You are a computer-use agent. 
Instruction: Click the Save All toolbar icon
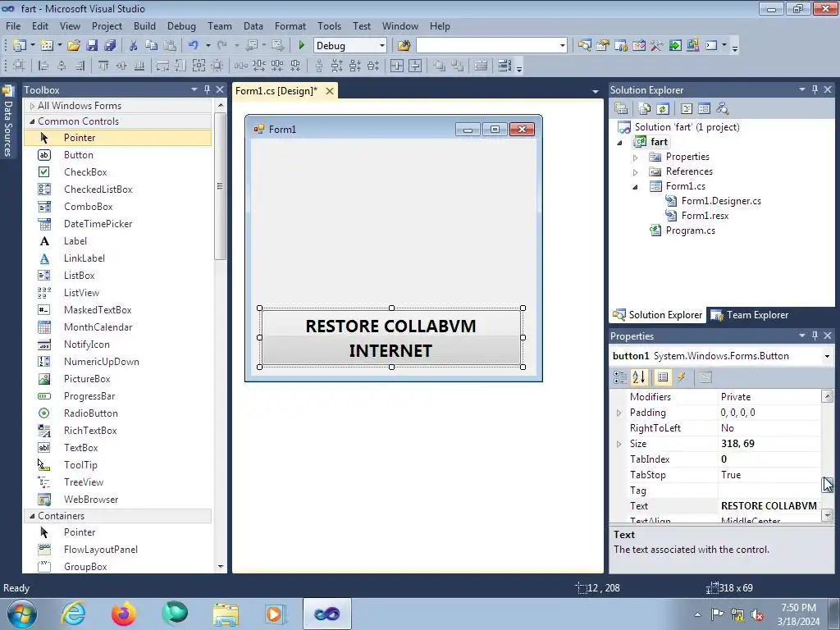coord(110,46)
